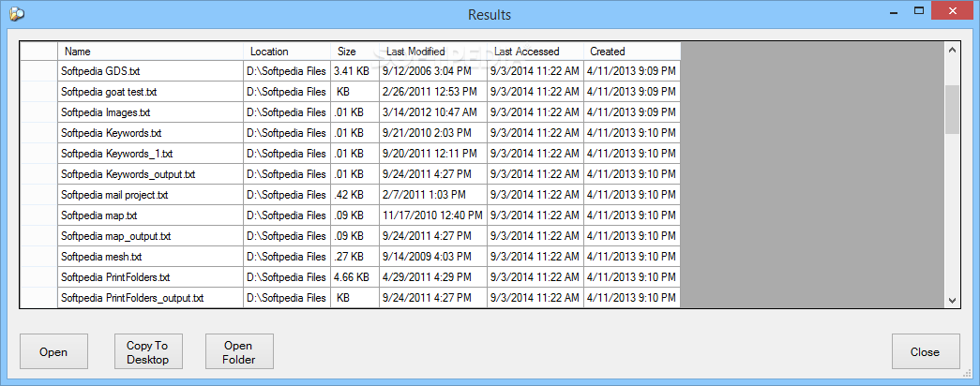Click Last Accessed cell in Softpedia Images.txt row
Screen dimensions: 980x386
[535, 112]
